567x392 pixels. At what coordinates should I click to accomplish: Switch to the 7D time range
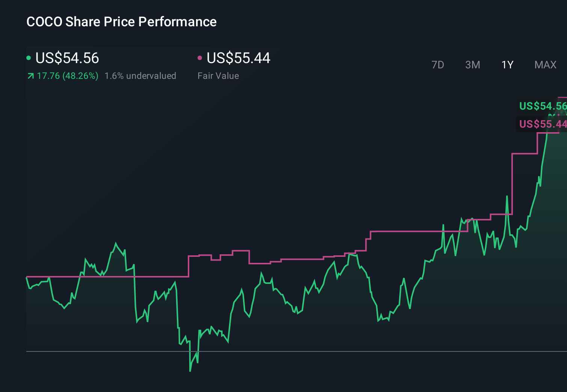pyautogui.click(x=438, y=65)
